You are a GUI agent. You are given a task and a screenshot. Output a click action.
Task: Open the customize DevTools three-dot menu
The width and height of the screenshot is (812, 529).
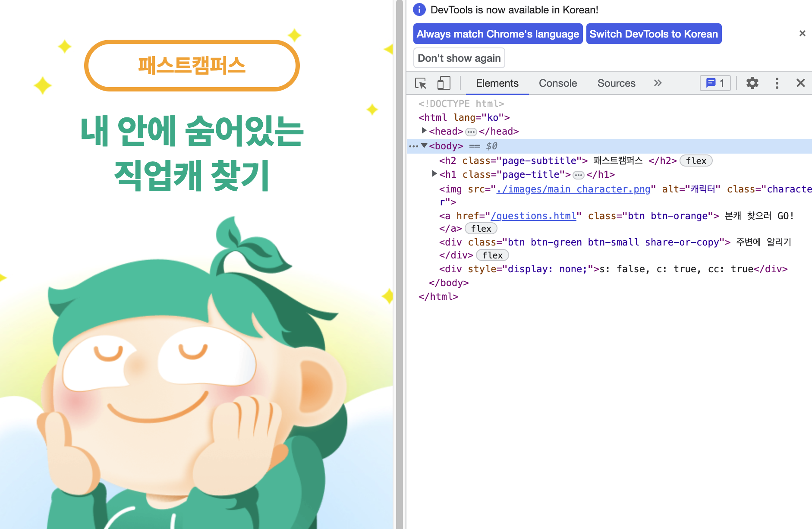(x=777, y=83)
